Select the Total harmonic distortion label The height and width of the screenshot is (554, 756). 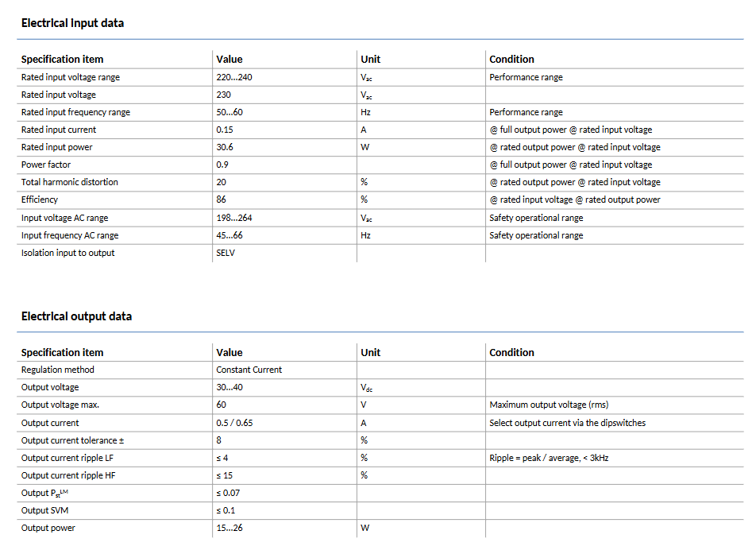(x=70, y=182)
